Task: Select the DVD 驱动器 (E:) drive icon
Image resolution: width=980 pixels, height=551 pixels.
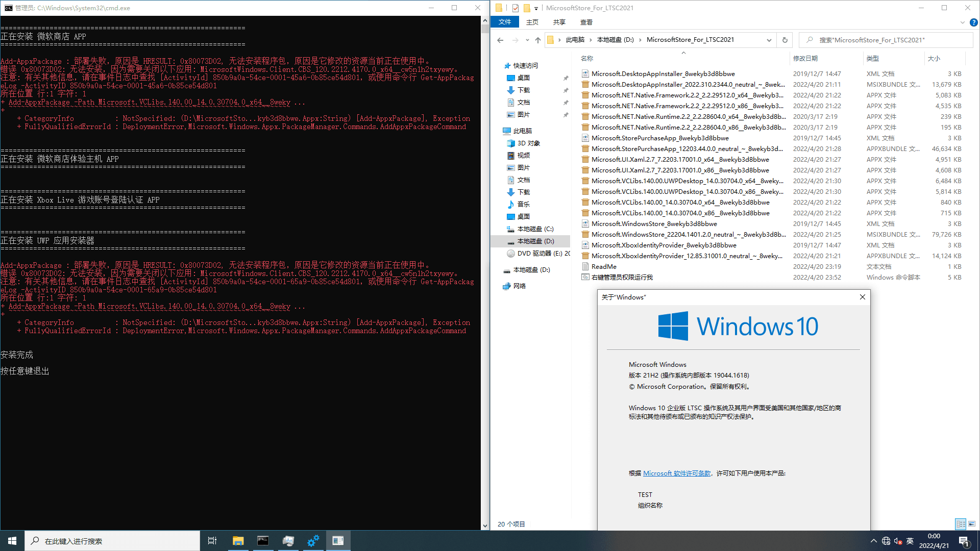Action: pyautogui.click(x=511, y=254)
